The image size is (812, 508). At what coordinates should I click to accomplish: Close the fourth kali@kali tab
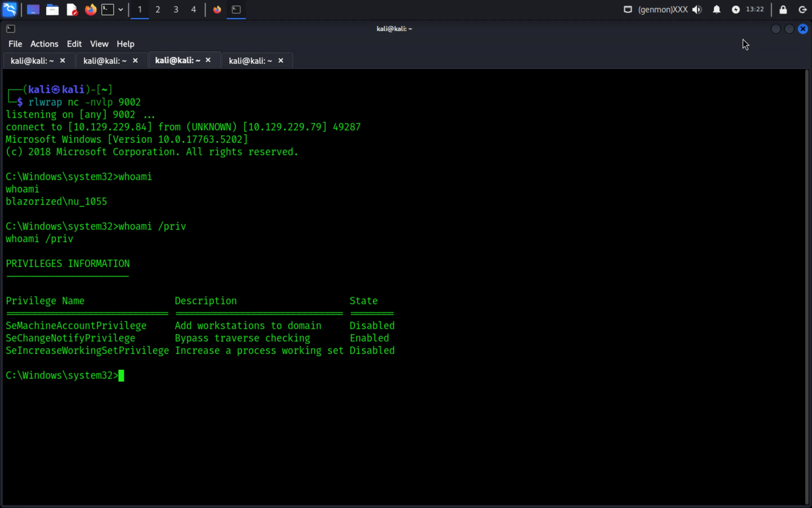click(x=281, y=60)
